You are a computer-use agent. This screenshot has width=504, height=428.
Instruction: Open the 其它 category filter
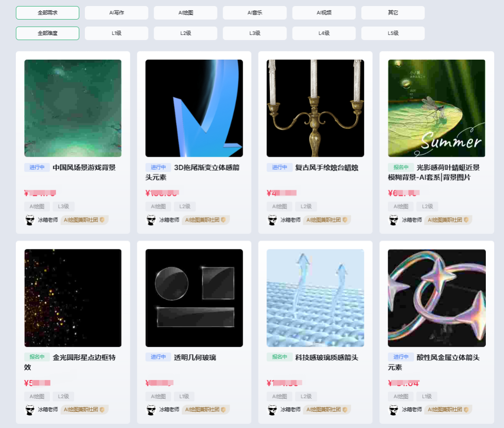click(x=393, y=13)
